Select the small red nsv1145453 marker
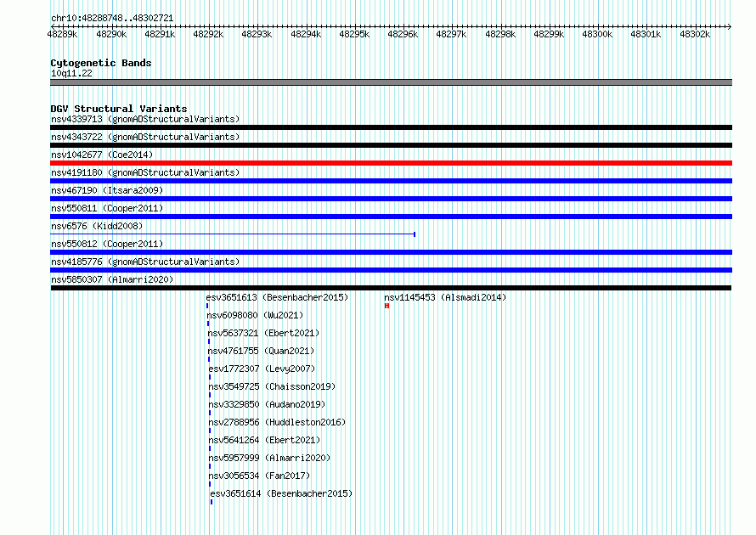756x535 pixels. 386,306
